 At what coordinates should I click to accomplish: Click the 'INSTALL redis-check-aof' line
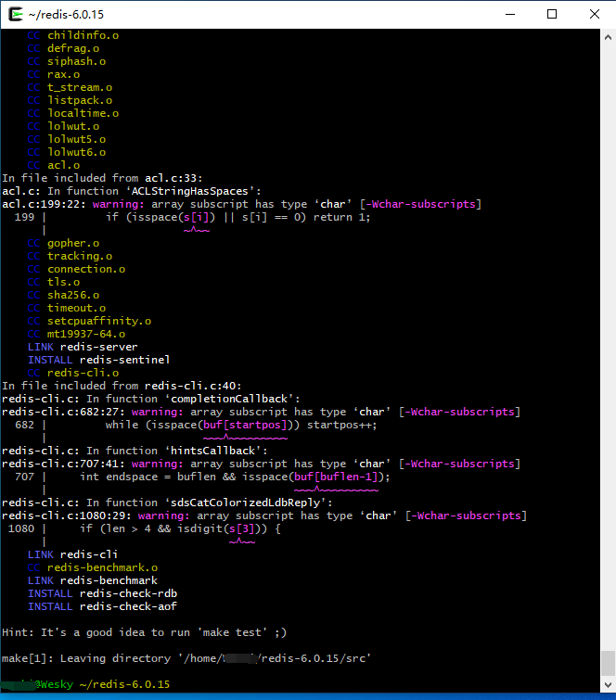[102, 605]
